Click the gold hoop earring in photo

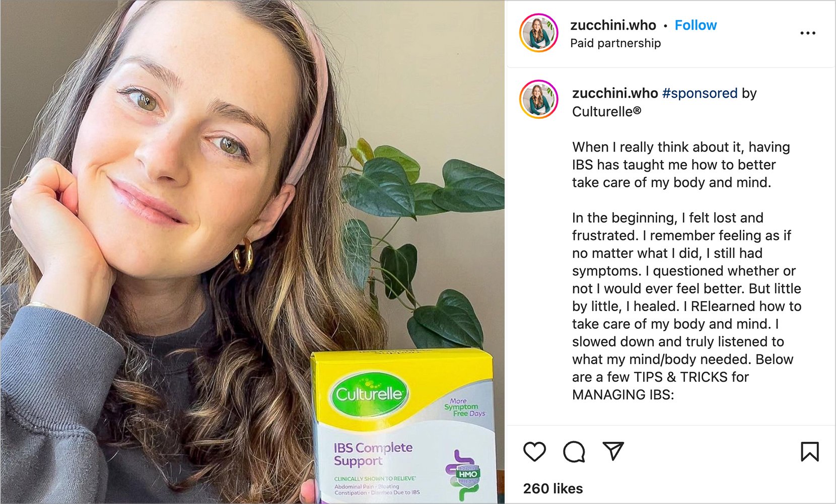(x=243, y=255)
